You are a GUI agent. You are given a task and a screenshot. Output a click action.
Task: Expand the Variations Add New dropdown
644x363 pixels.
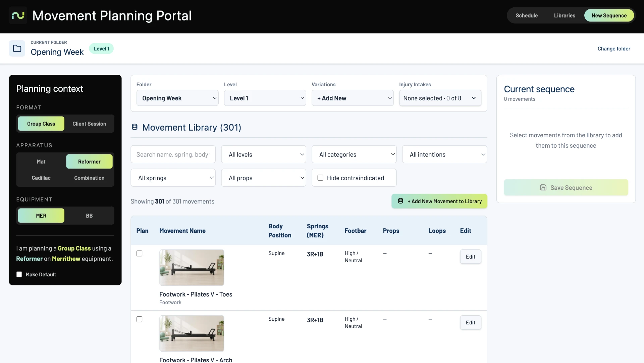(x=353, y=98)
